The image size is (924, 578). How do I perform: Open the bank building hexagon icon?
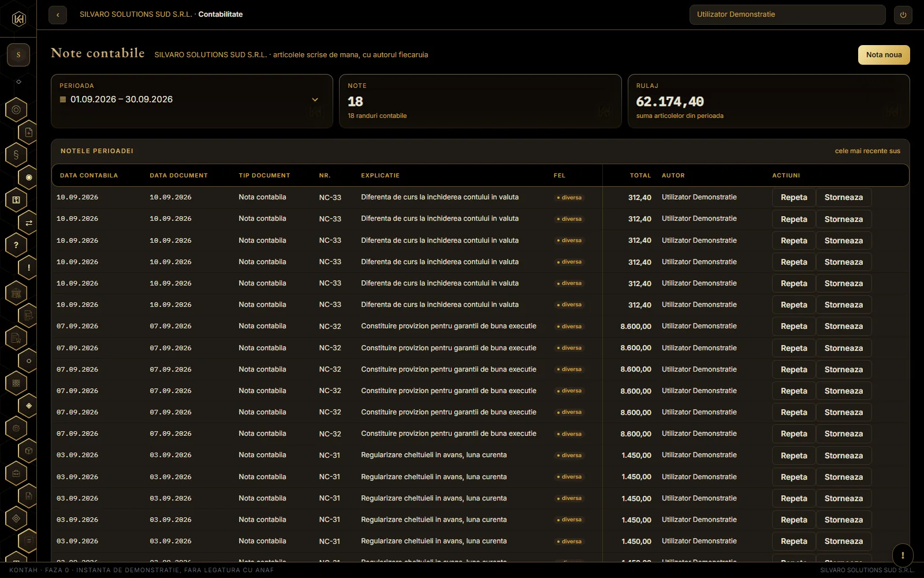[16, 293]
